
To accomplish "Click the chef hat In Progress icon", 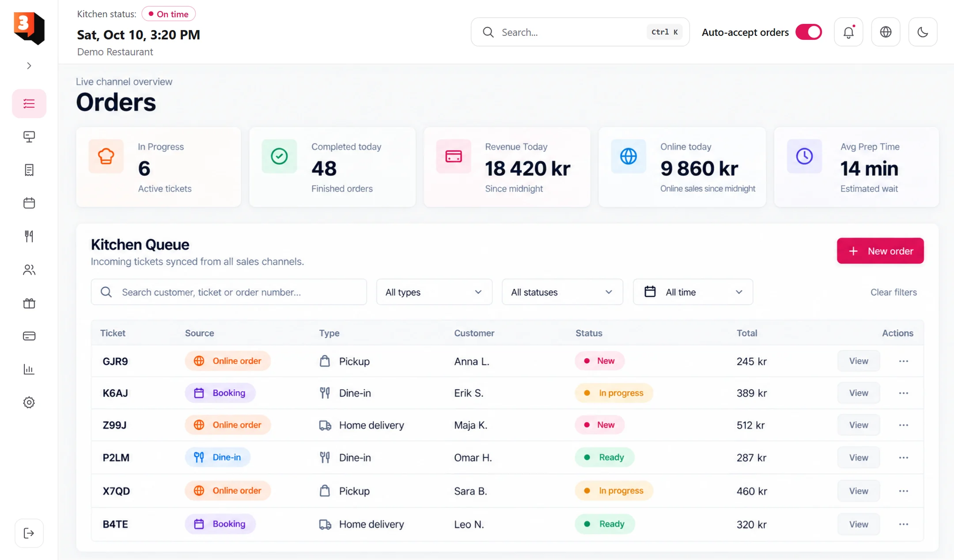I will click(x=106, y=156).
